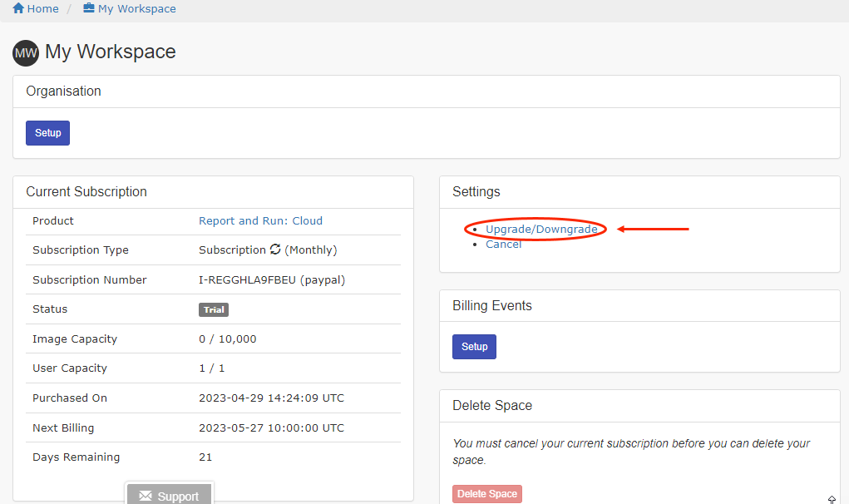This screenshot has height=504, width=849.
Task: Click the Current Subscription panel header
Action: [86, 191]
